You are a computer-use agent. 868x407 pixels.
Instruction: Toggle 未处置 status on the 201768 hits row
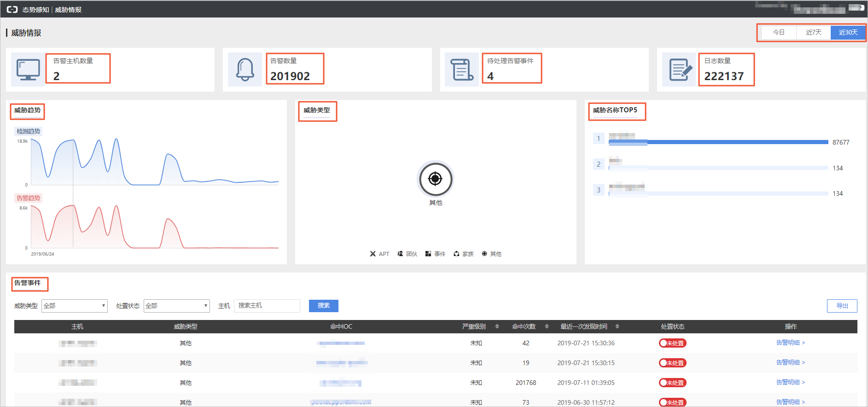pyautogui.click(x=672, y=383)
